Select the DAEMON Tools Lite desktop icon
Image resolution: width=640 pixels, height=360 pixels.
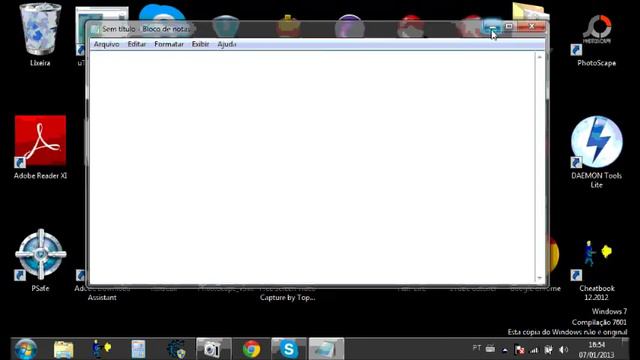coord(596,152)
